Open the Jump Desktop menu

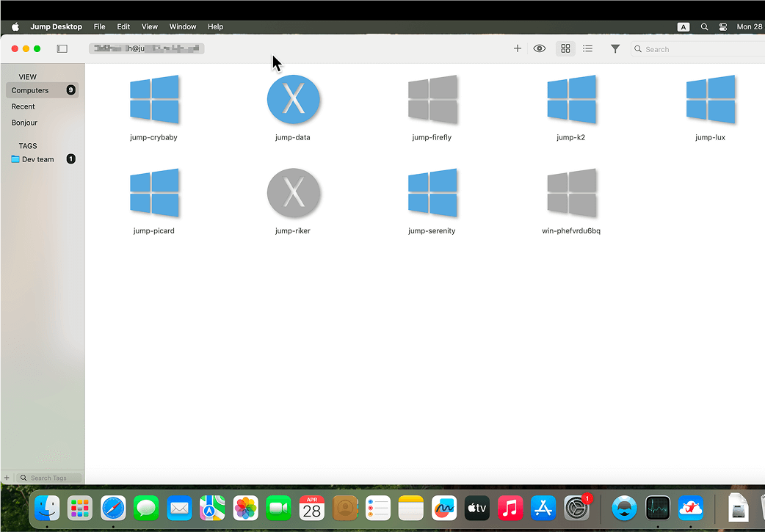click(x=56, y=26)
